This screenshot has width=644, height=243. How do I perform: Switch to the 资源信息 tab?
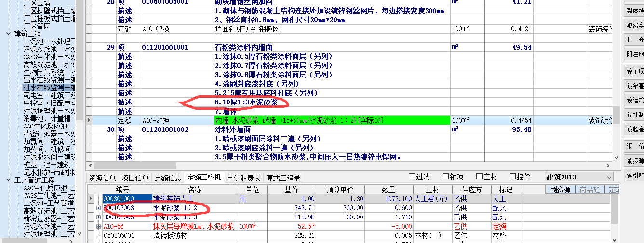(x=102, y=178)
